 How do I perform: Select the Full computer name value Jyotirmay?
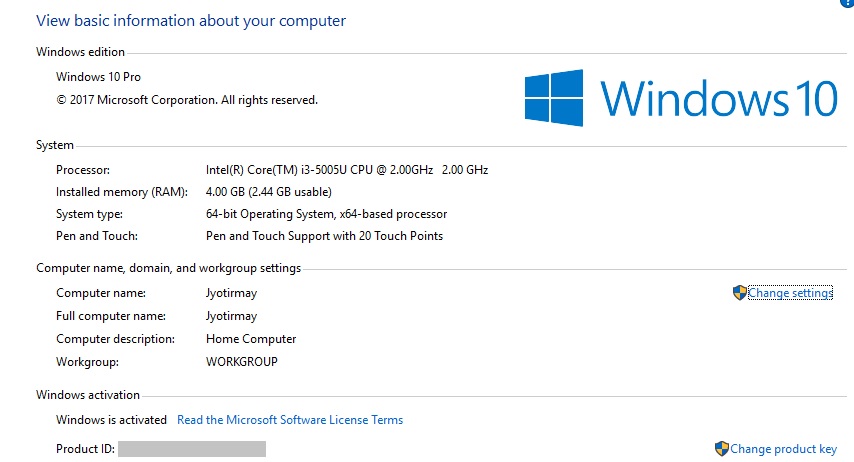231,317
